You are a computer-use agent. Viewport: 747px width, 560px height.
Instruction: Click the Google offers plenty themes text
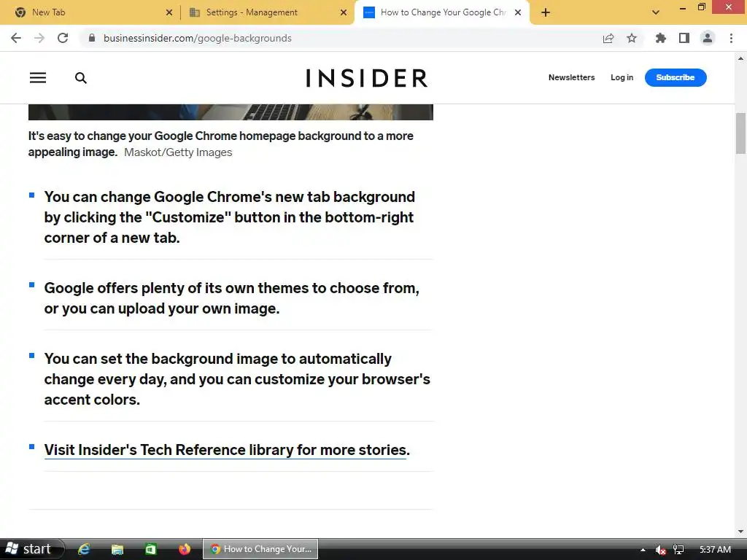(x=231, y=298)
